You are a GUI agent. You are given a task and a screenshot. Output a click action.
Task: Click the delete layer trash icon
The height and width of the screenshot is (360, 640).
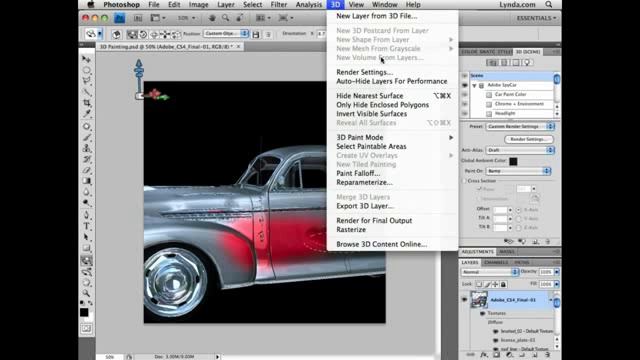tap(547, 355)
